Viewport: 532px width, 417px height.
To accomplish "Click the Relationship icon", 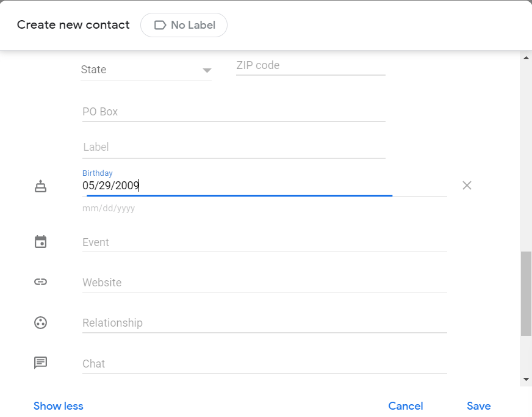I will point(40,322).
